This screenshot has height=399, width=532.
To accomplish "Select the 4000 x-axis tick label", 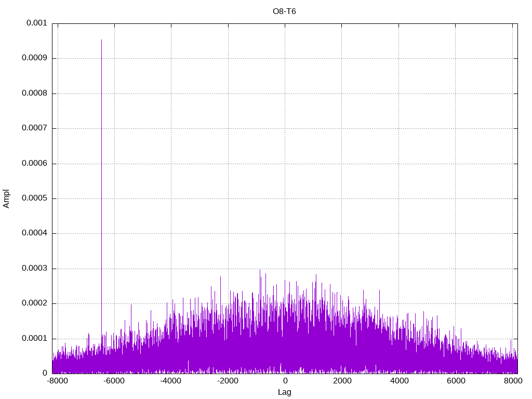I will (x=398, y=381).
